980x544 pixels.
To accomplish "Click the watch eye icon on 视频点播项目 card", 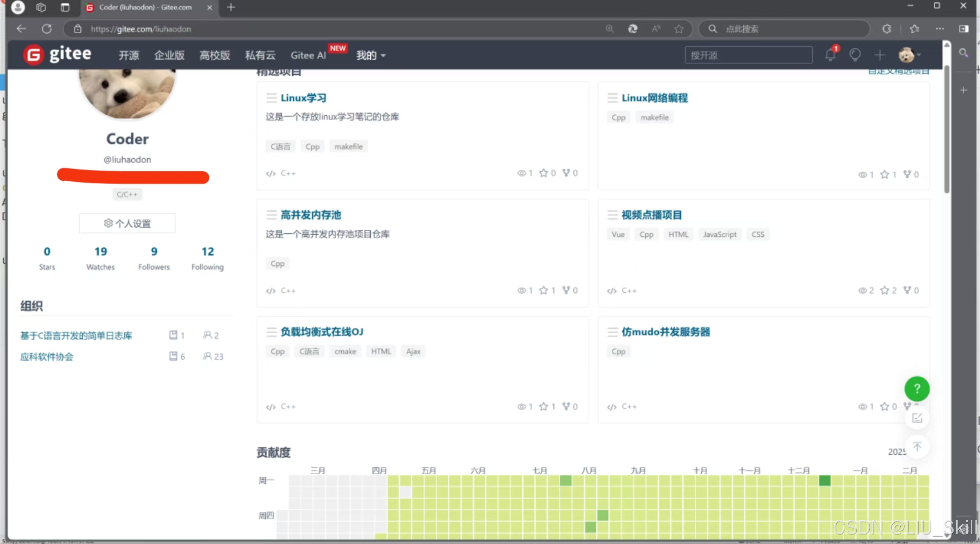I will (x=862, y=291).
